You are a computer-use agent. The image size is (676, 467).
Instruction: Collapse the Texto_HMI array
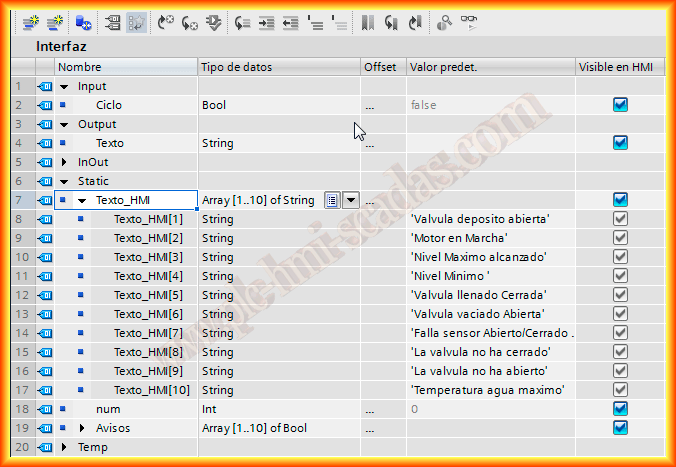pos(83,200)
